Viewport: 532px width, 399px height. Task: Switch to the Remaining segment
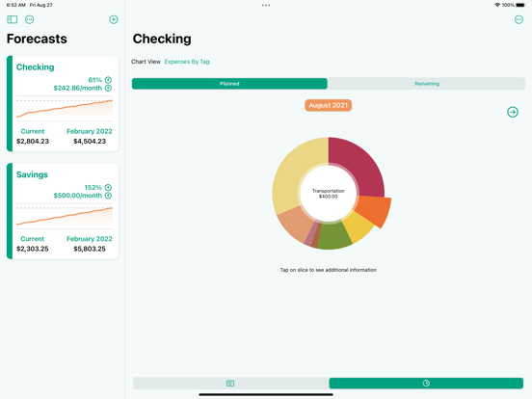(427, 84)
